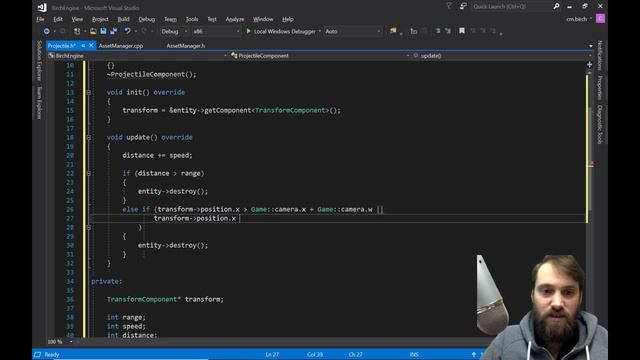Viewport: 640px width, 360px height.
Task: Undo the last edit using the Undo icon
Action: (x=127, y=31)
